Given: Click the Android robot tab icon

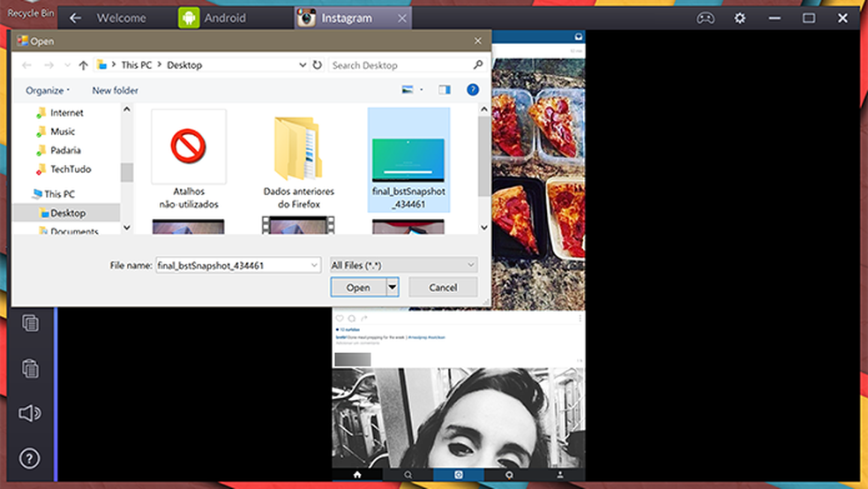Looking at the screenshot, I should pos(189,18).
